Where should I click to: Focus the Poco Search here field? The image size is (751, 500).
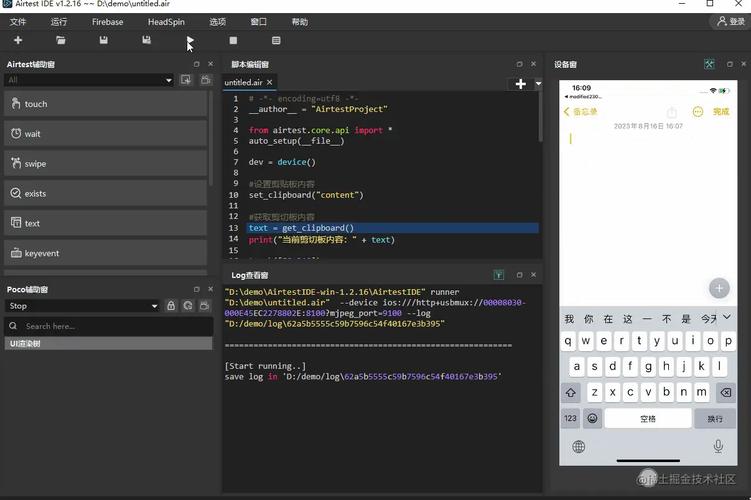point(109,326)
